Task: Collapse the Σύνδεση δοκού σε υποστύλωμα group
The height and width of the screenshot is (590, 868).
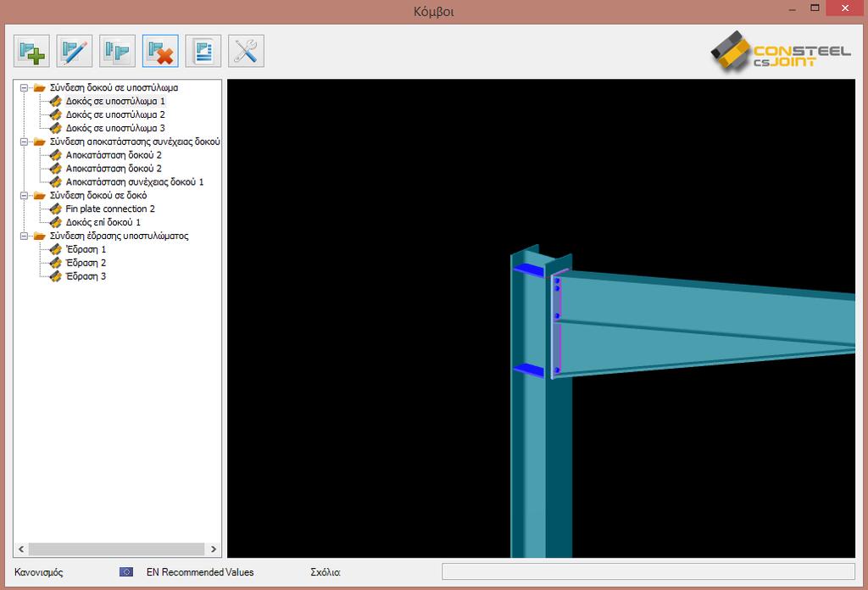Action: 24,87
